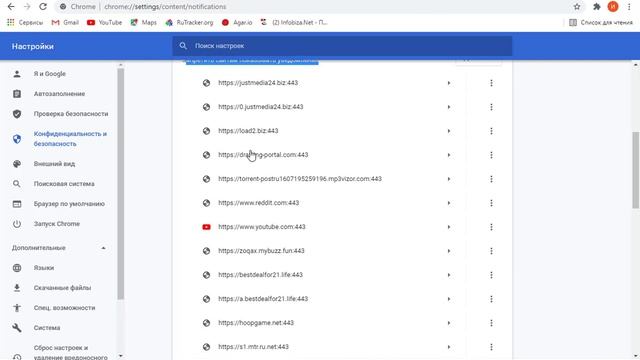This screenshot has height=360, width=640.
Task: Open Автозаполнение settings section
Action: pos(59,94)
